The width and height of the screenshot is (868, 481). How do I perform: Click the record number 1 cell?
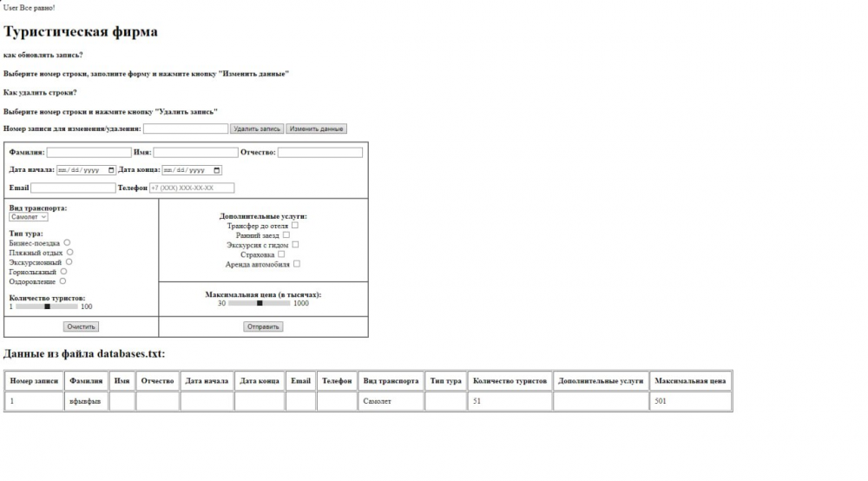34,401
